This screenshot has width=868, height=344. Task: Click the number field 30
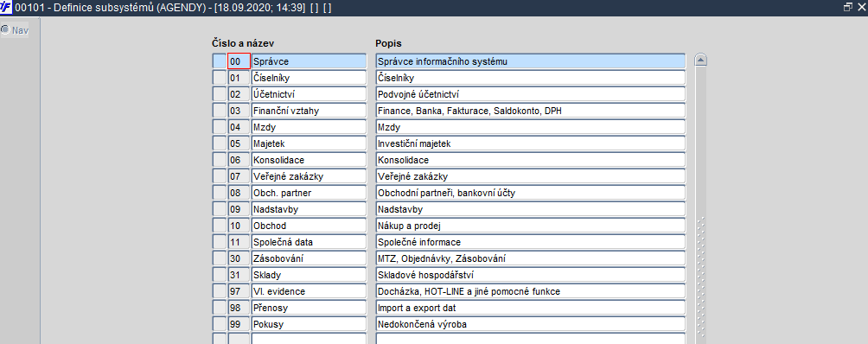[239, 258]
